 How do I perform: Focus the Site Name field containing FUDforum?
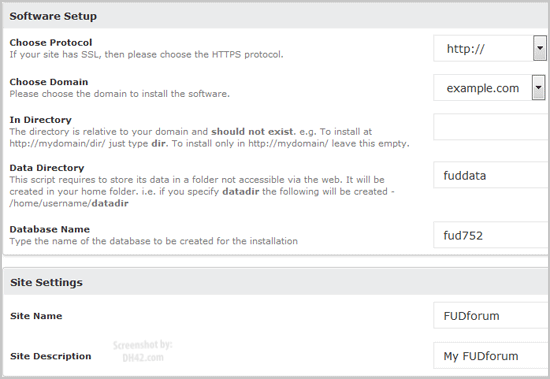click(491, 315)
